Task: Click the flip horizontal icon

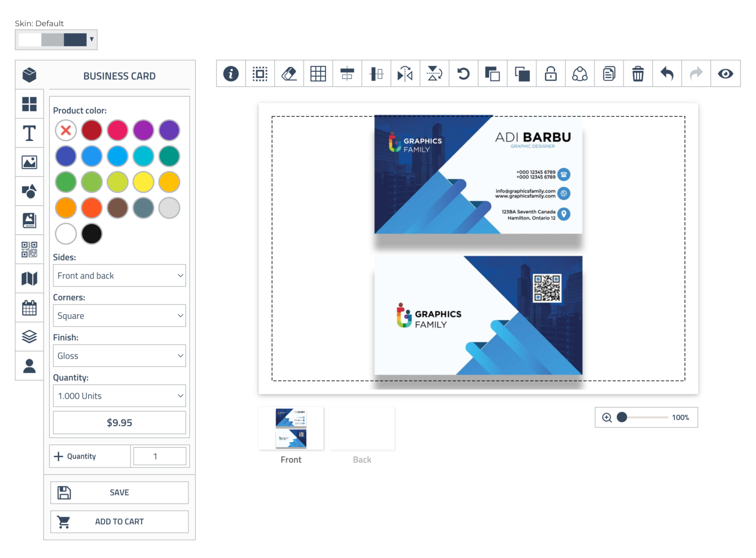Action: point(405,74)
